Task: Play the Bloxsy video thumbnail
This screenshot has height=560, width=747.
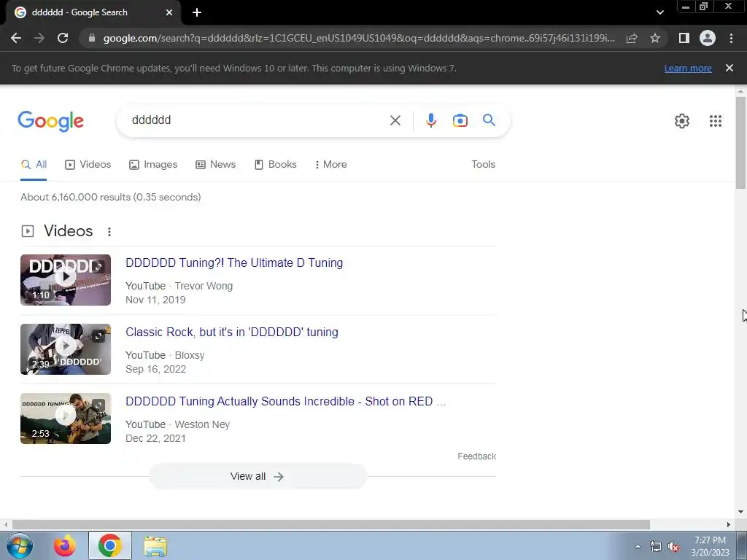Action: pyautogui.click(x=66, y=349)
